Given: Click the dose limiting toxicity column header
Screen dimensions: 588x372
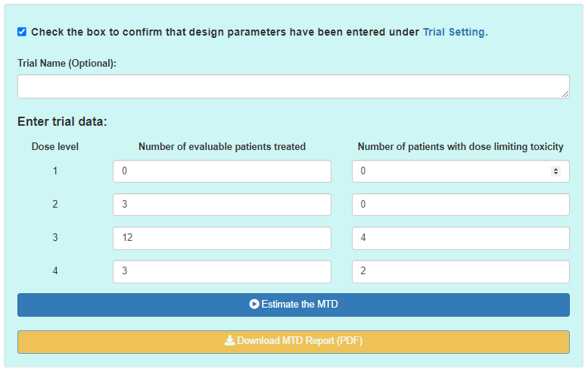Looking at the screenshot, I should pyautogui.click(x=460, y=146).
